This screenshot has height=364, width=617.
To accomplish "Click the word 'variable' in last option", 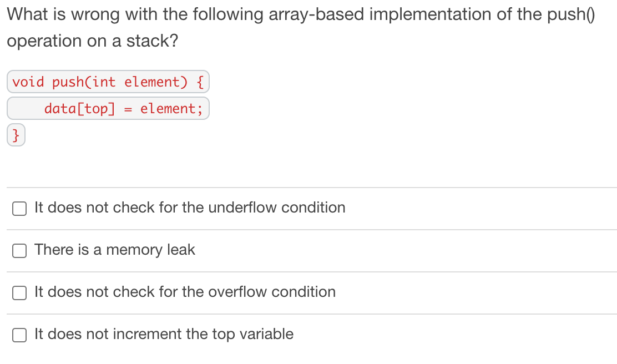I will coord(266,333).
